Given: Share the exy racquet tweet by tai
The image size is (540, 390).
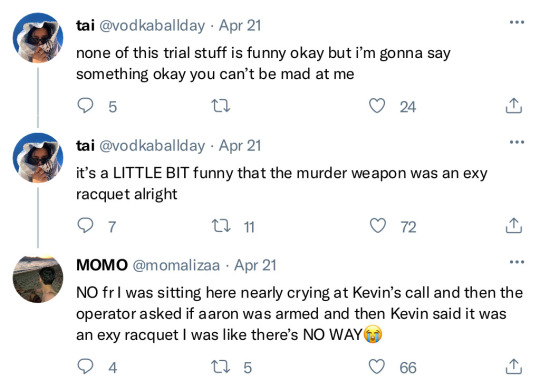Looking at the screenshot, I should point(513,226).
